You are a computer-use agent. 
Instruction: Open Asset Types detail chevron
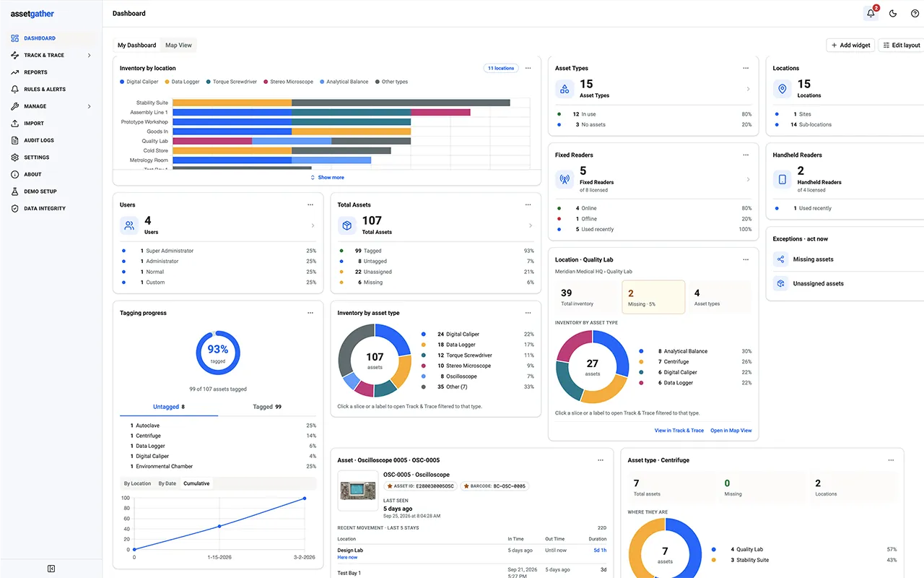748,89
